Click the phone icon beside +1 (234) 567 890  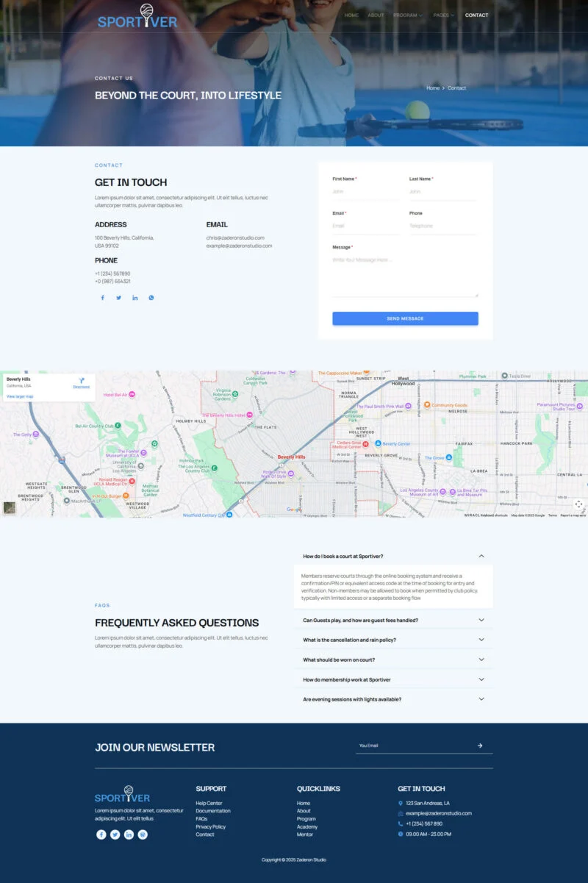click(401, 823)
